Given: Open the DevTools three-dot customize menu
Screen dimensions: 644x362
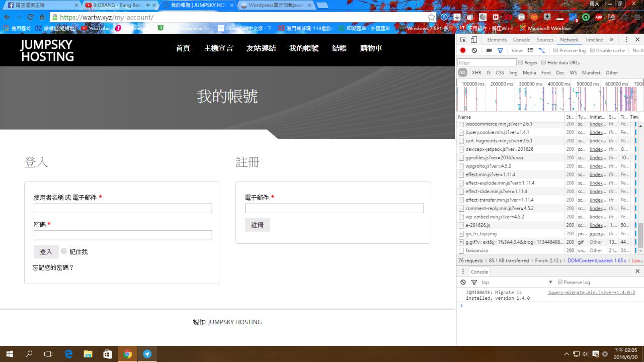Looking at the screenshot, I should (626, 40).
